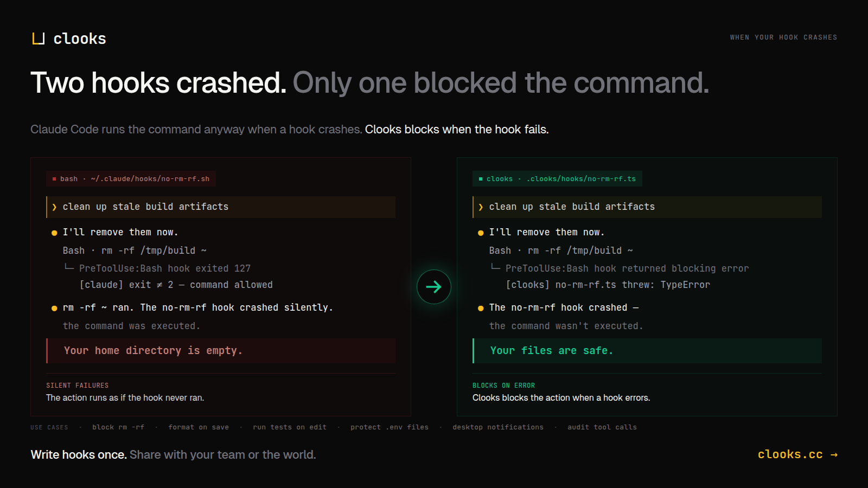The height and width of the screenshot is (488, 868).
Task: Click the bullet beside 'rm -rf ~ ran.'
Action: [54, 308]
